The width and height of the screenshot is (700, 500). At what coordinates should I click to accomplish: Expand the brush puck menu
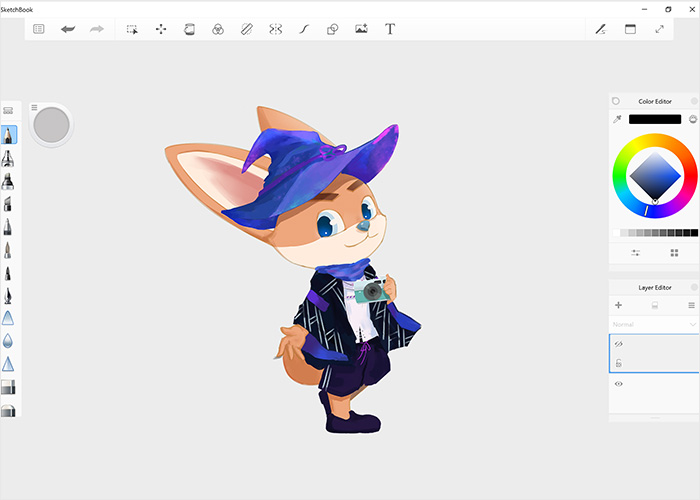[34, 107]
